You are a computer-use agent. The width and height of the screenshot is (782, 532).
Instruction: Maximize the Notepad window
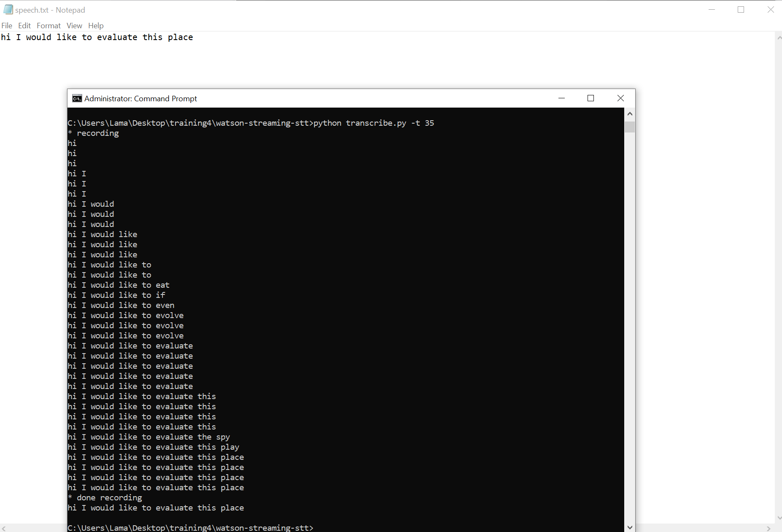[x=741, y=9]
